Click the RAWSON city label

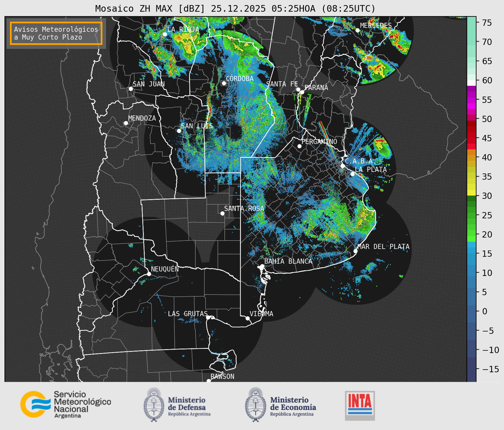tap(222, 376)
